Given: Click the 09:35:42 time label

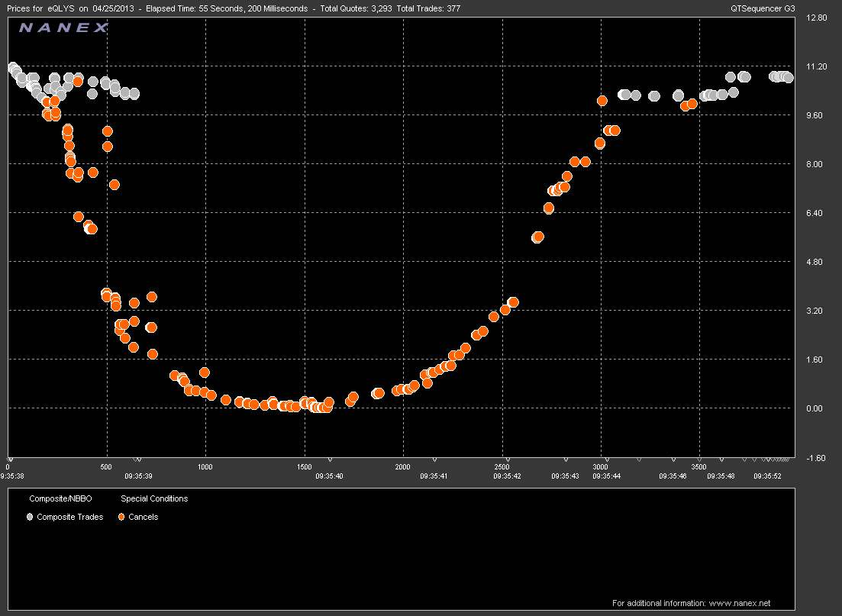Looking at the screenshot, I should coord(508,476).
